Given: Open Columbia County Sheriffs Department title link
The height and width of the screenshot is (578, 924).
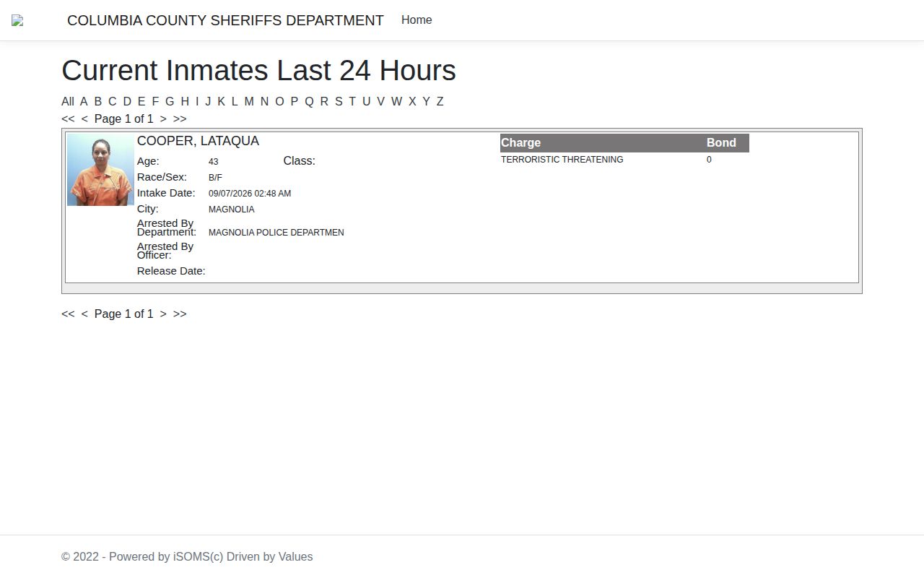Looking at the screenshot, I should pyautogui.click(x=225, y=20).
